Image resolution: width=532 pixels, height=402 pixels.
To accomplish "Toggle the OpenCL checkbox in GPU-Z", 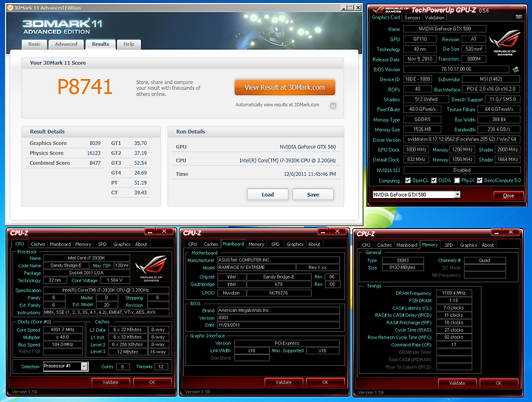I will coord(408,180).
